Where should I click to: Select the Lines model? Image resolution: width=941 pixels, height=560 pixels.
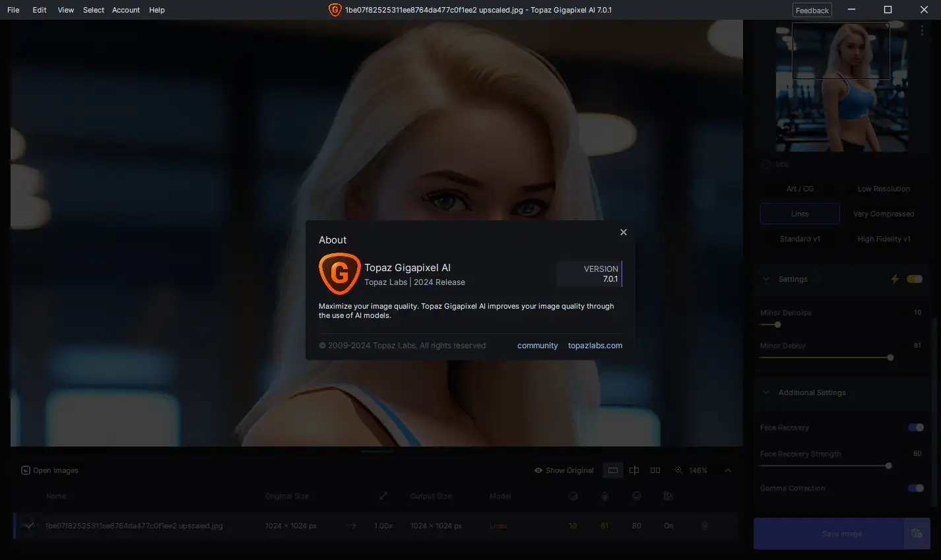(800, 214)
